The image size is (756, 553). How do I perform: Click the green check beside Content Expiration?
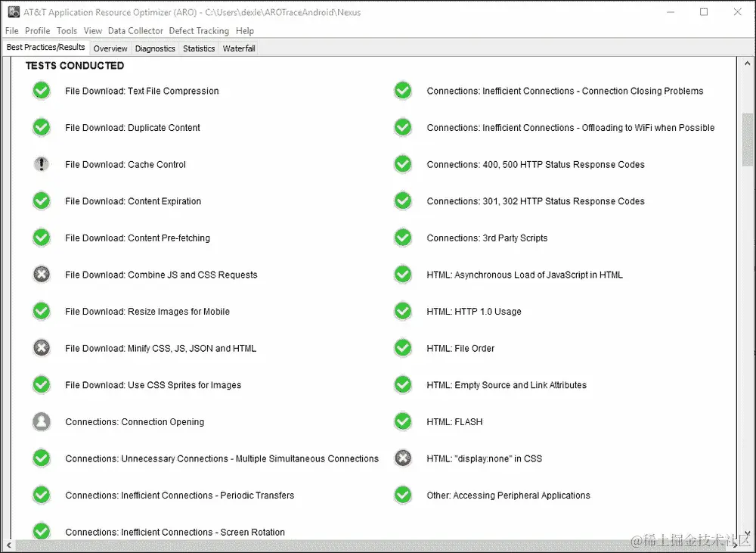point(42,200)
